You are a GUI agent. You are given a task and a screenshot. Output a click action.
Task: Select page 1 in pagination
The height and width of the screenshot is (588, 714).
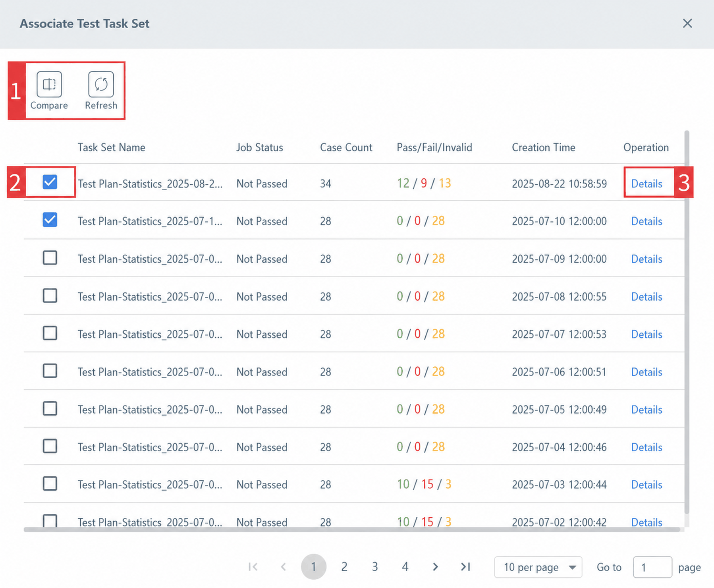pos(314,567)
